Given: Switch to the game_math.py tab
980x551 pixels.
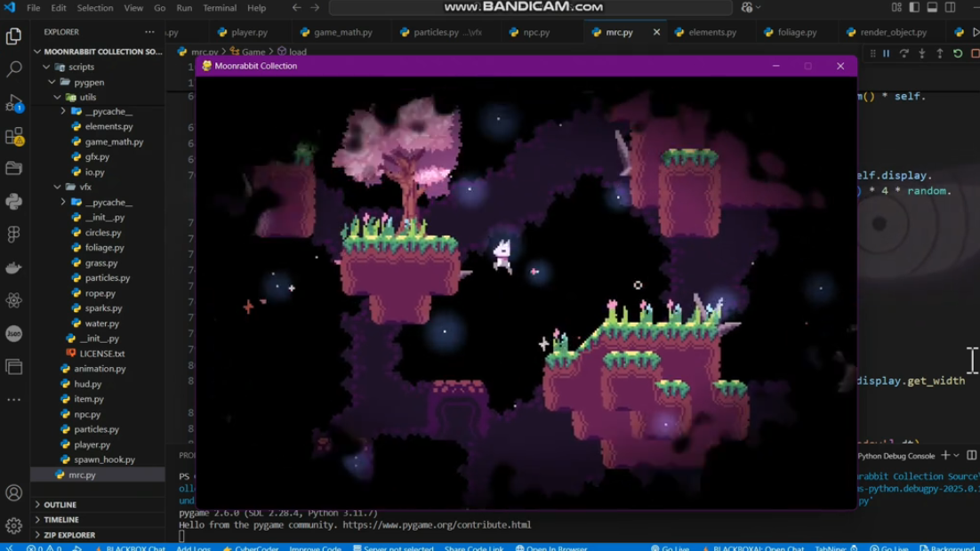Looking at the screenshot, I should click(x=342, y=32).
